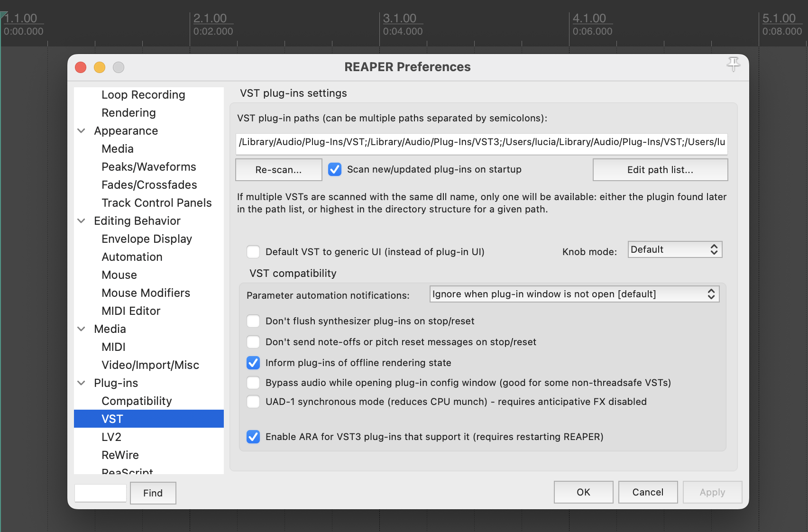Collapse the Appearance tree section

coord(82,131)
